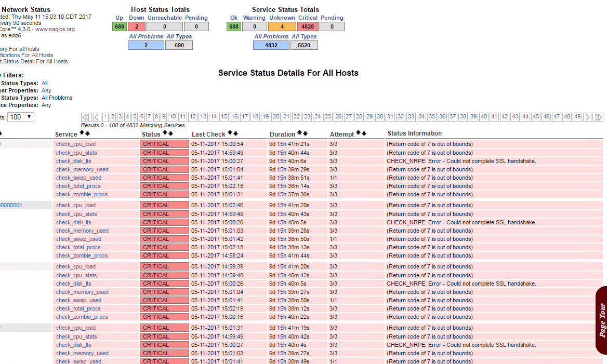
Task: Open host All Types count 690
Action: [x=179, y=45]
